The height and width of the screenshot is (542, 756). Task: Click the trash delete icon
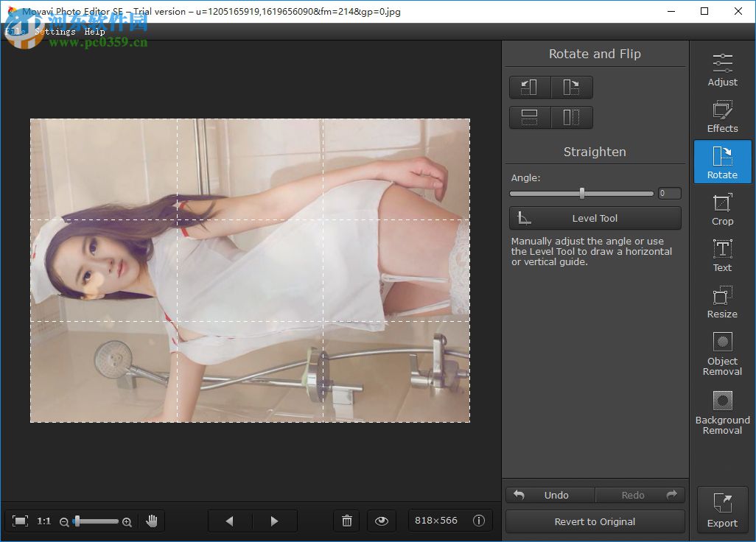[346, 521]
